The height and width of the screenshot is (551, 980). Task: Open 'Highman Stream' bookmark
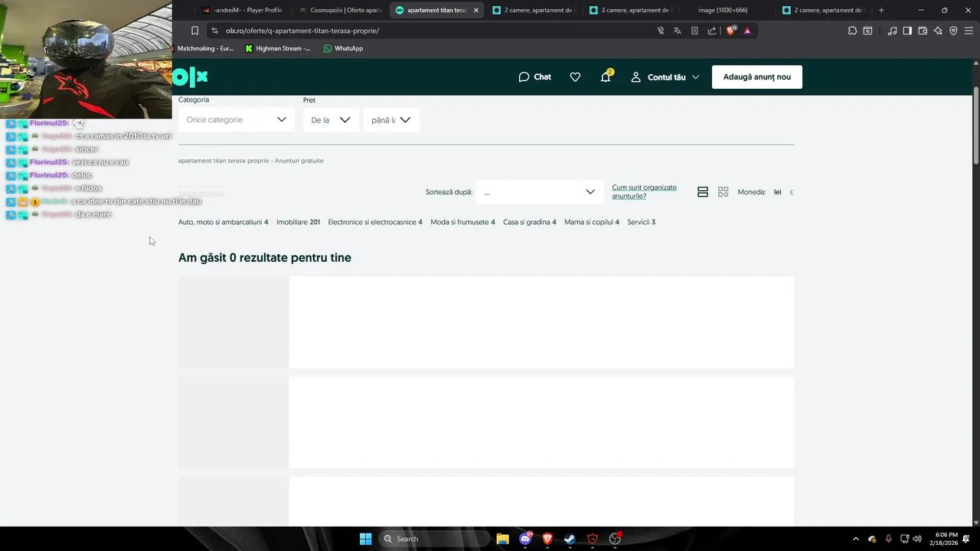278,48
